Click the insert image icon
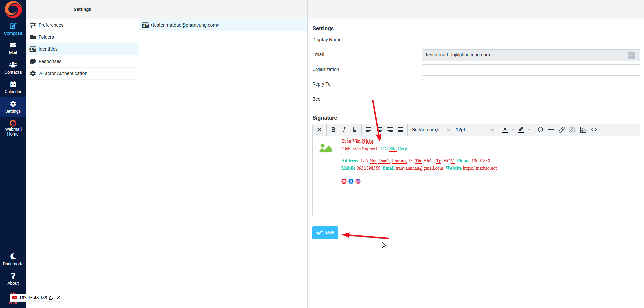Viewport: 644px width, 308px height. [x=583, y=130]
